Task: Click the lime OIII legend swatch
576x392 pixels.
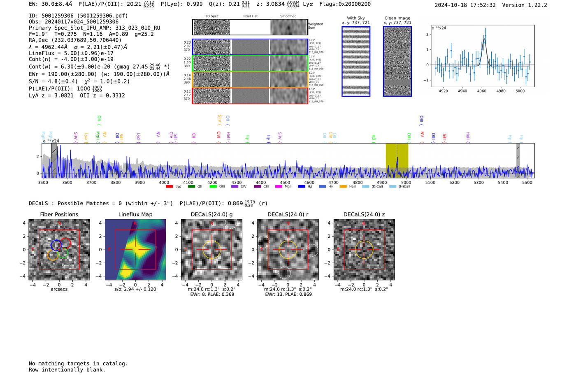Action: pos(213,187)
